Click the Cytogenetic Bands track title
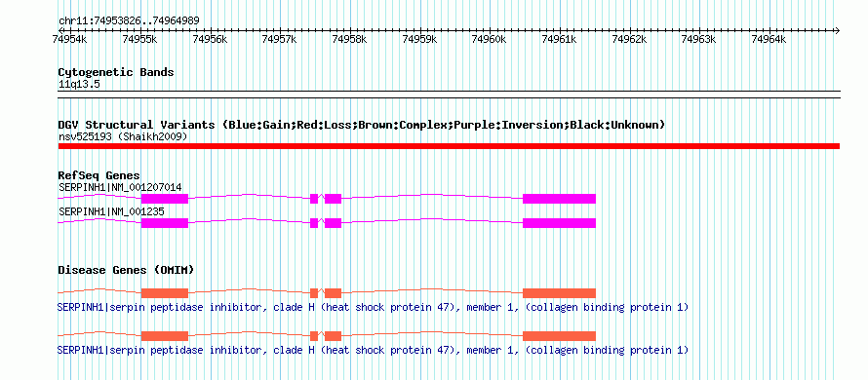The image size is (868, 380). (116, 72)
